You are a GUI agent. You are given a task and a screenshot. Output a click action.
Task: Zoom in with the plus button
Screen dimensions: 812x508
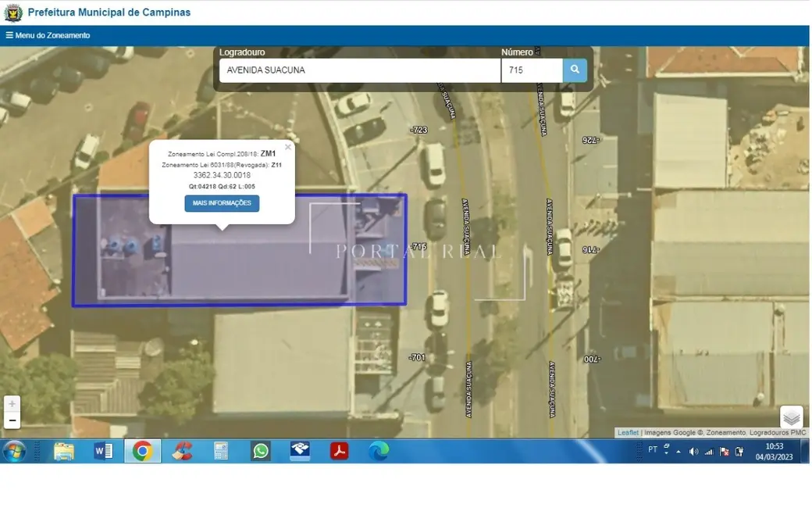[12, 404]
